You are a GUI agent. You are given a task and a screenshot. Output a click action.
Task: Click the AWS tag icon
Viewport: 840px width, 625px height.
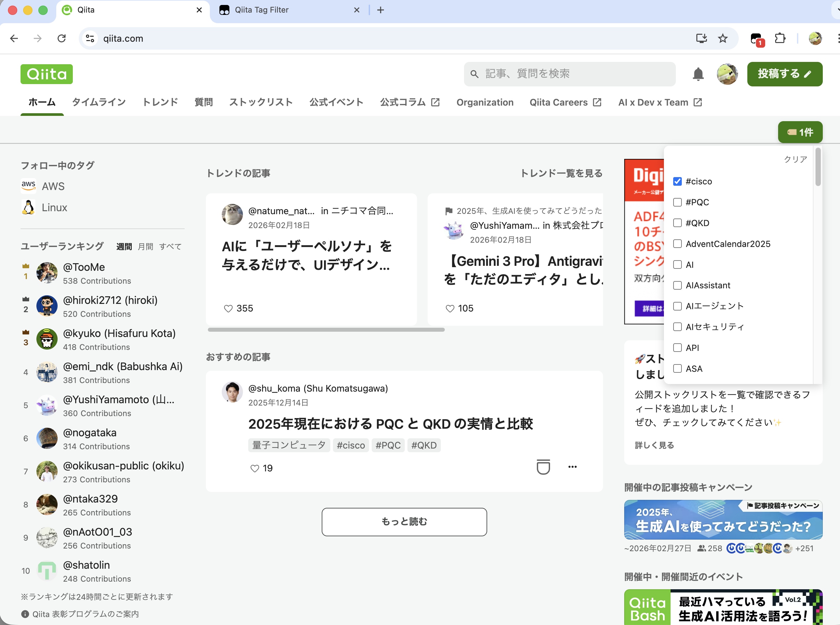coord(28,186)
